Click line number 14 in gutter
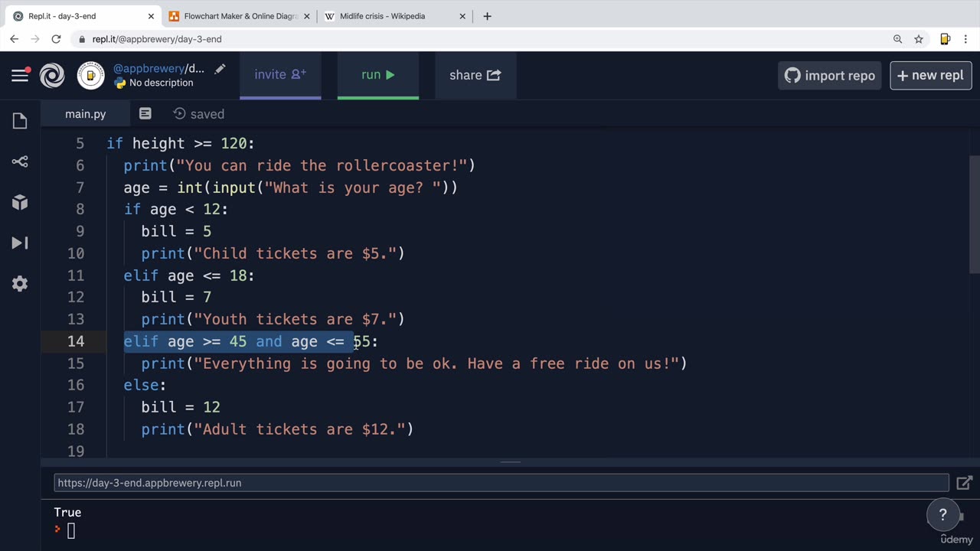980x551 pixels. coord(76,341)
